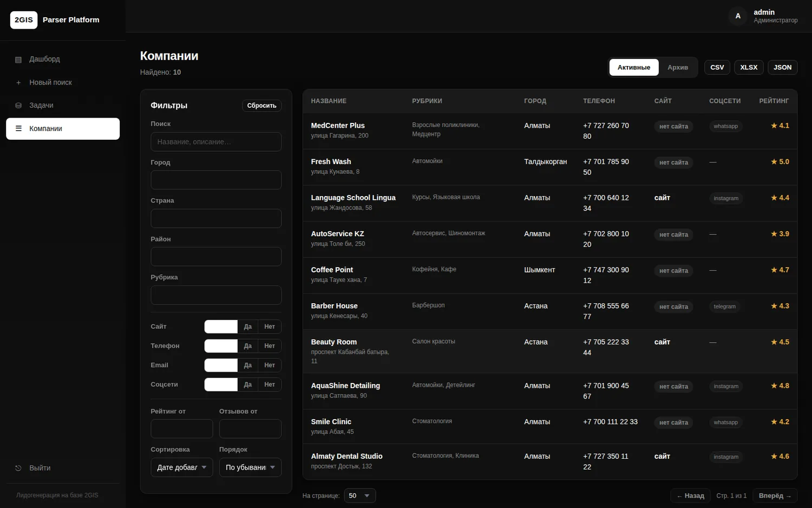
Task: Go to next page with Вперёд
Action: pos(775,496)
